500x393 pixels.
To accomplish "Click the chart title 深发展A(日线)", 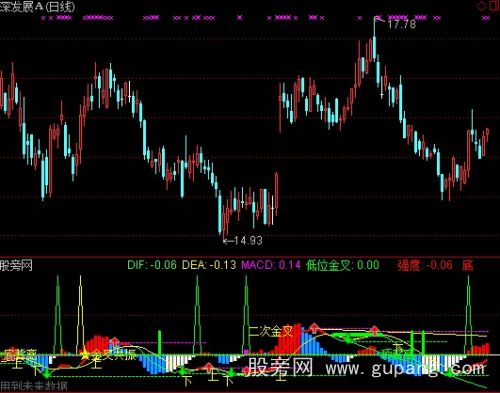I will click(38, 7).
